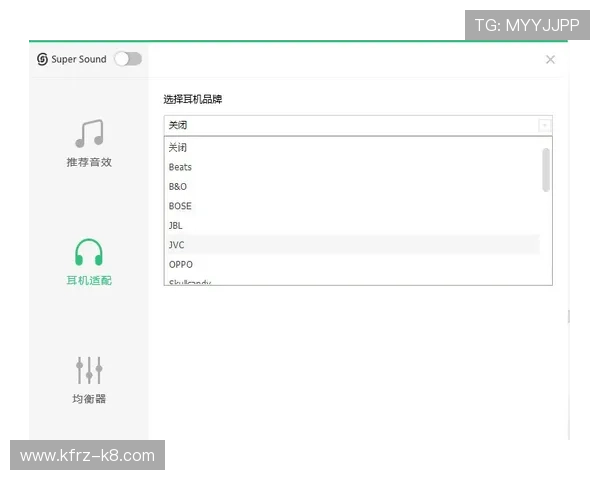600x480 pixels.
Task: Collapse the brand dropdown arrow
Action: pyautogui.click(x=544, y=125)
